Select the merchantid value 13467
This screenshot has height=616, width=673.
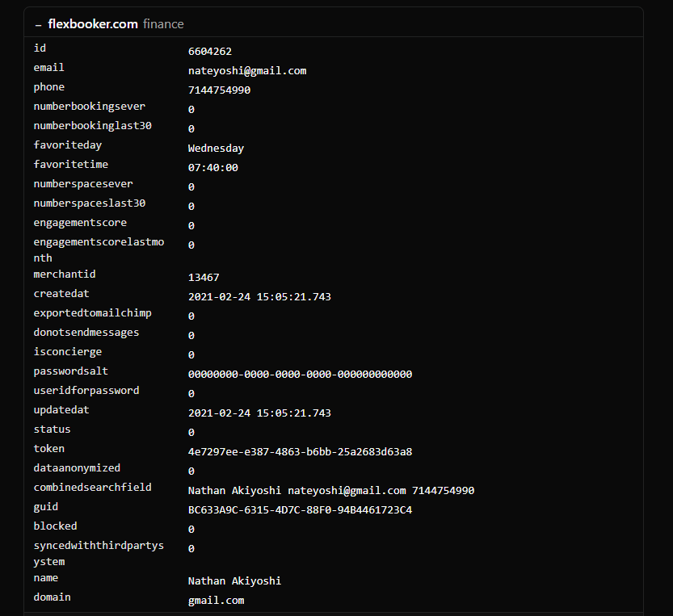point(204,278)
